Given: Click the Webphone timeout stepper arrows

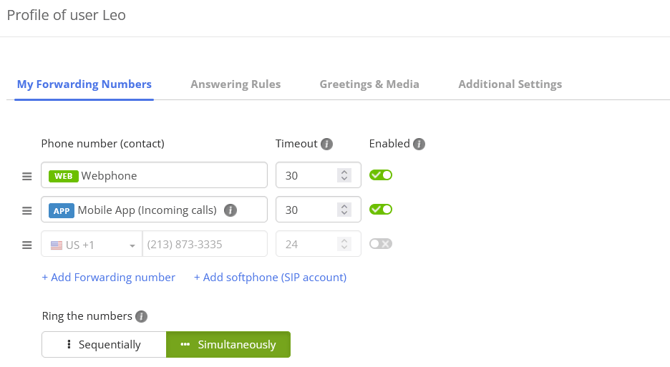Looking at the screenshot, I should 344,175.
